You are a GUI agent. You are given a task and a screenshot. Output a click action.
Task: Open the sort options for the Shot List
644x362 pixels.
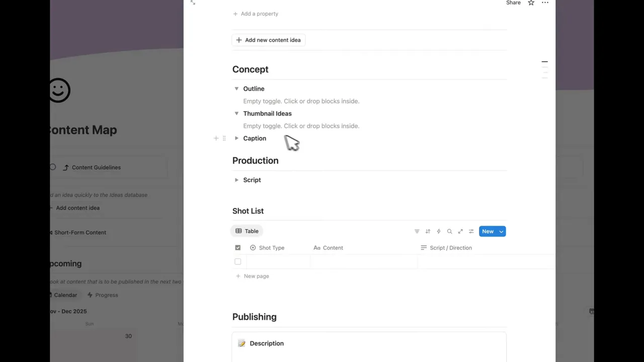tap(428, 231)
